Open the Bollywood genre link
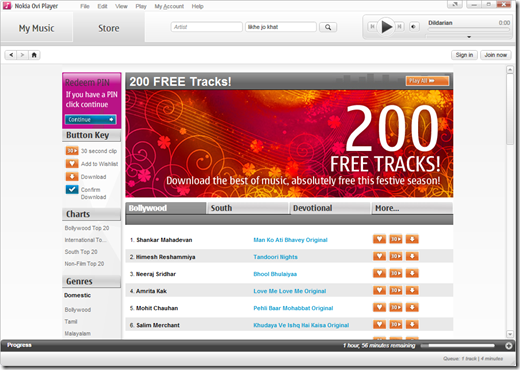Screen dimensions: 520x370 (x=78, y=310)
